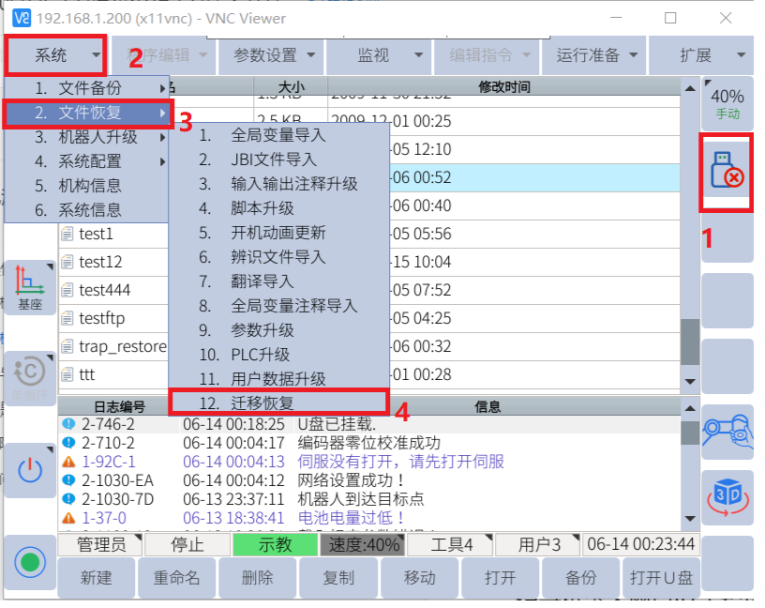Open the robot arm view icon
765x608 pixels.
pos(726,431)
